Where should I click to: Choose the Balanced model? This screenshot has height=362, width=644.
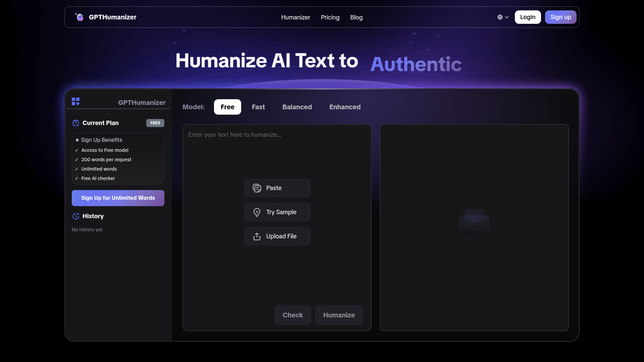(x=297, y=107)
